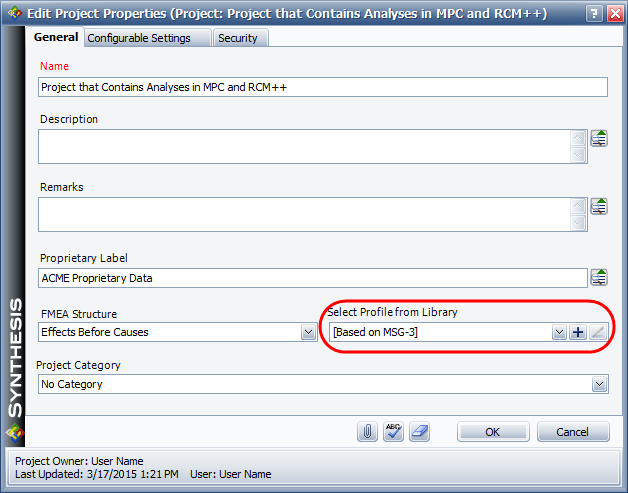Click in the project Name field

click(322, 87)
